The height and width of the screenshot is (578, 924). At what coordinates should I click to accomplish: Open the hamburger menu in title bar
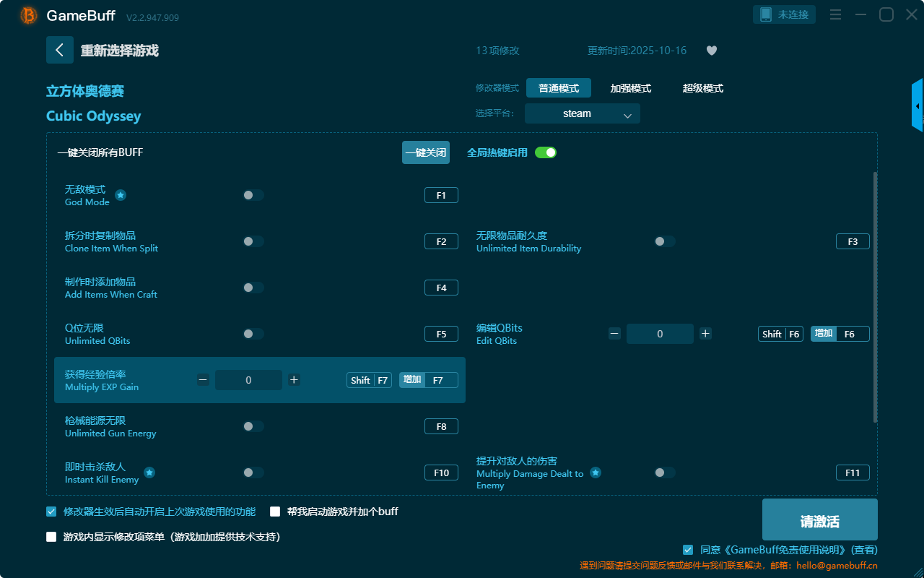click(x=835, y=15)
